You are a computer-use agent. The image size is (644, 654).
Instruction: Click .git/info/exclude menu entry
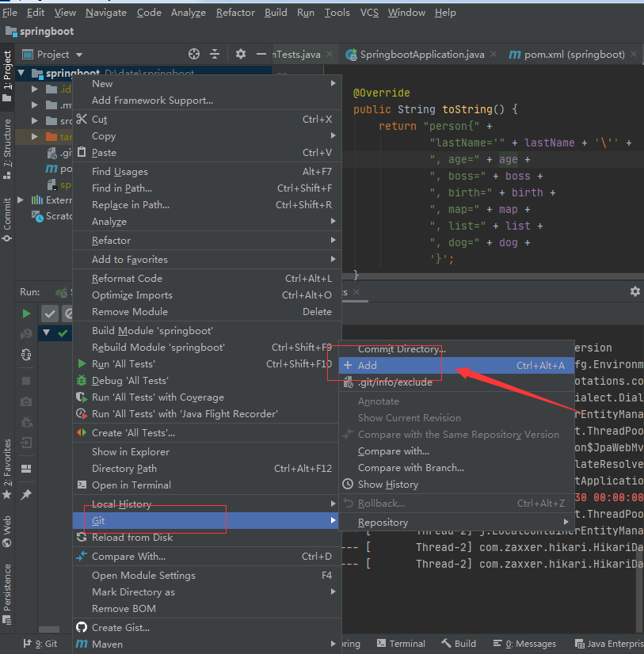pyautogui.click(x=456, y=382)
